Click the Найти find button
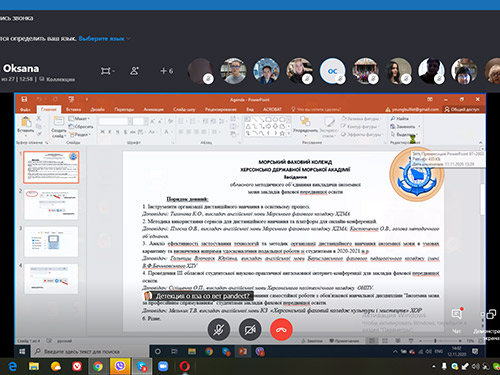 coord(399,119)
